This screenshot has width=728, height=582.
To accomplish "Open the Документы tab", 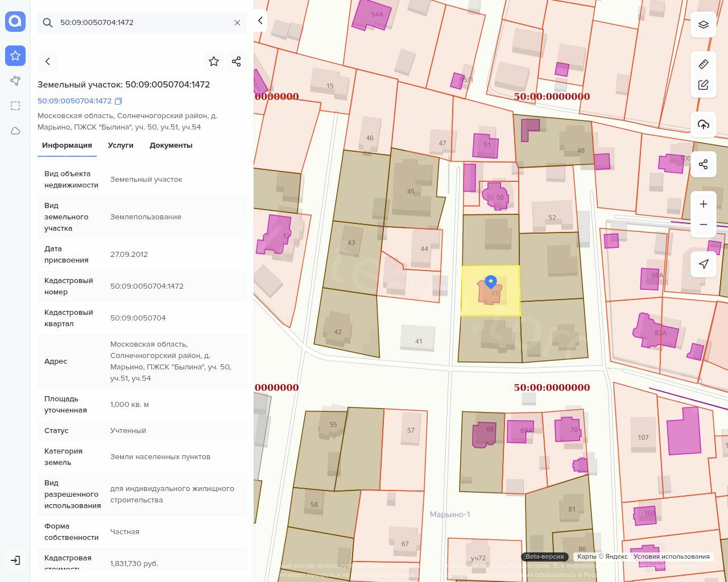I will tap(171, 145).
